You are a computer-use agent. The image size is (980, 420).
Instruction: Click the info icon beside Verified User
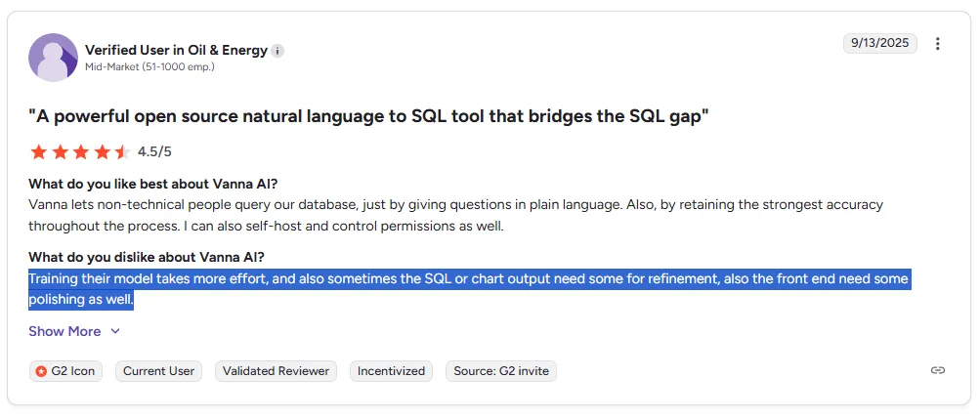click(x=277, y=51)
